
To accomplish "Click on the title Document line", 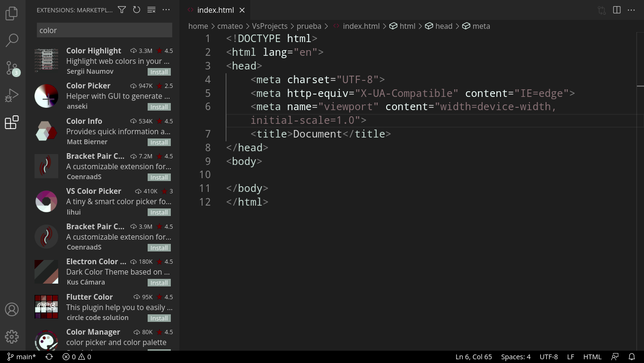I will point(321,134).
